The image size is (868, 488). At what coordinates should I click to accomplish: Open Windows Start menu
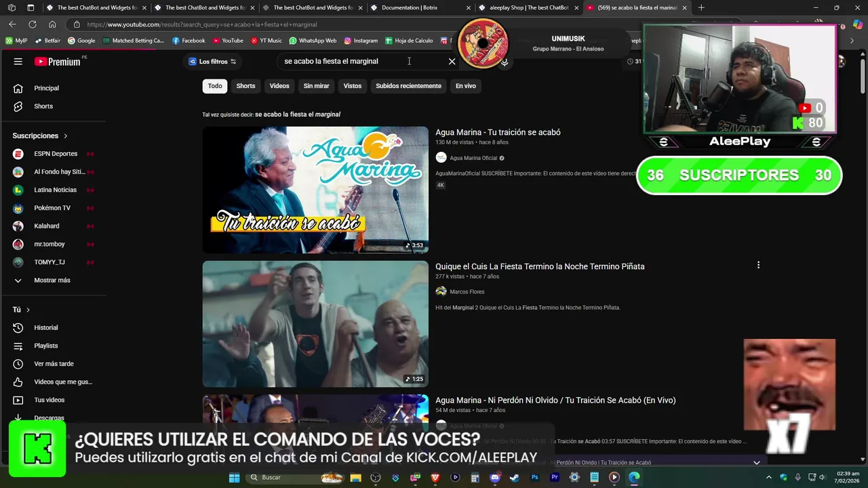234,477
